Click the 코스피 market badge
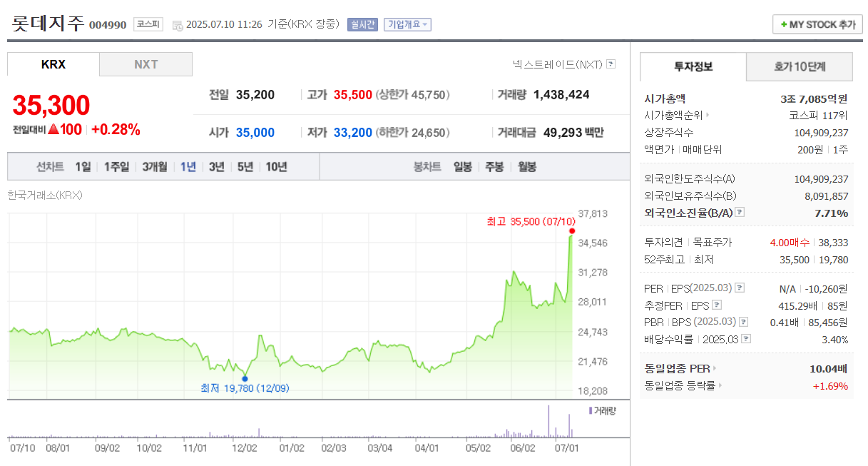This screenshot has height=466, width=868. 148,24
